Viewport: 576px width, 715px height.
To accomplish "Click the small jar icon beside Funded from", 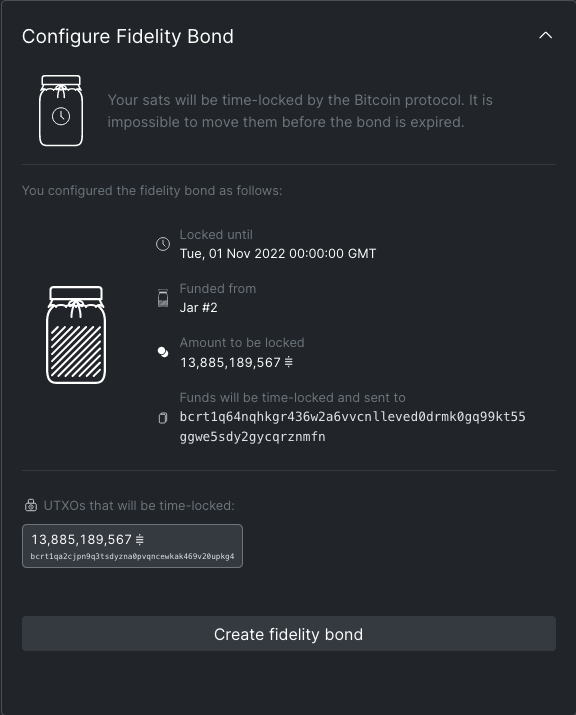I will point(163,298).
